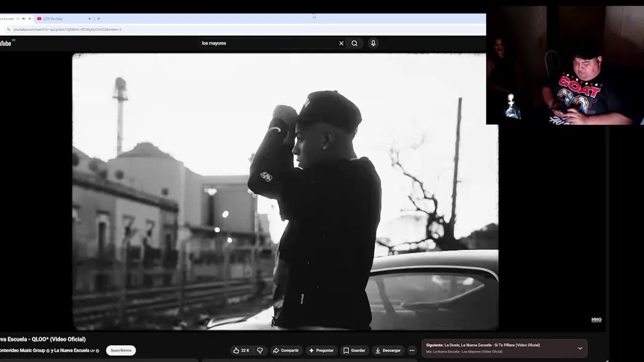
Task: Click the address bar URL
Action: pos(67,30)
